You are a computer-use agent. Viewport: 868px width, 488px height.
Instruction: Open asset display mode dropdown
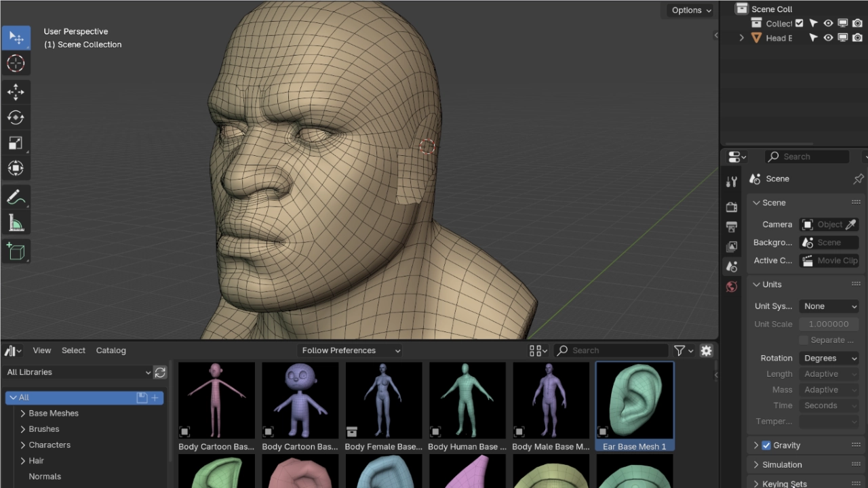pyautogui.click(x=538, y=350)
